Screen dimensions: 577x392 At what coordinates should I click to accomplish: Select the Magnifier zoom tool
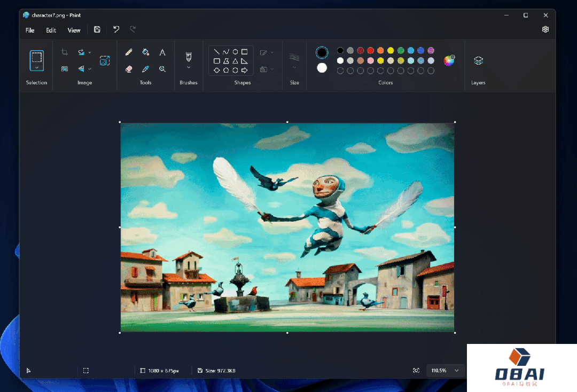pyautogui.click(x=162, y=69)
